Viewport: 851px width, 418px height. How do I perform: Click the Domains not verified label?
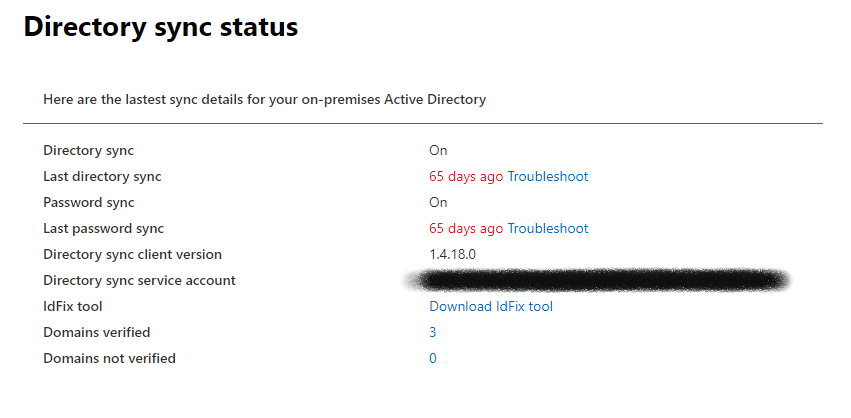pyautogui.click(x=109, y=359)
